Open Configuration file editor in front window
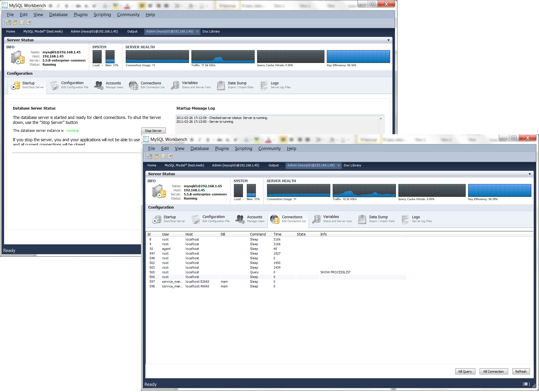The width and height of the screenshot is (539, 392). [211, 219]
